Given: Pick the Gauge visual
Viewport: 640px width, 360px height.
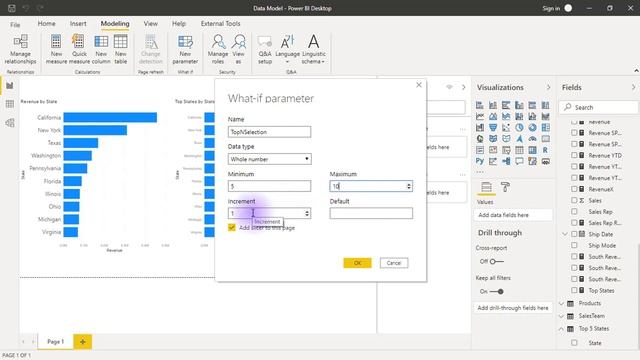Looking at the screenshot, I should [x=532, y=139].
